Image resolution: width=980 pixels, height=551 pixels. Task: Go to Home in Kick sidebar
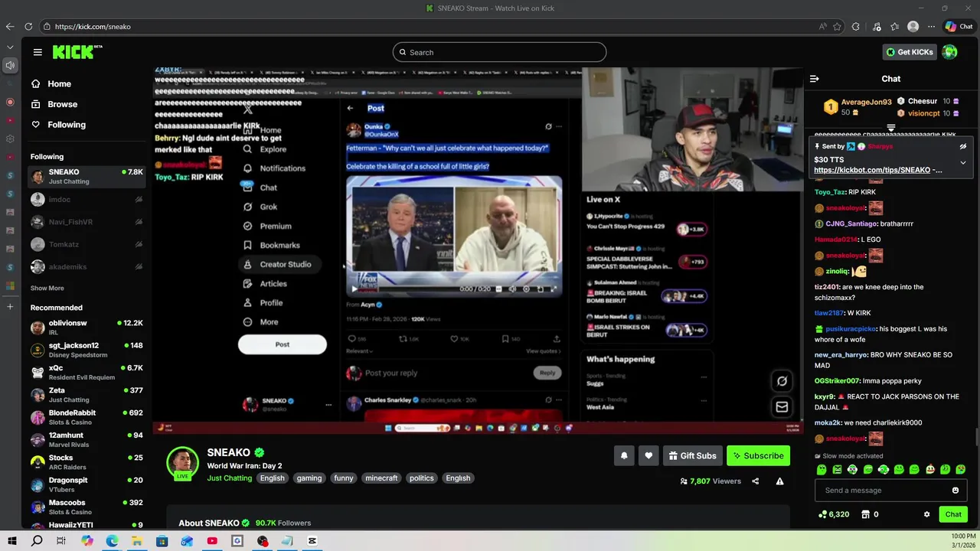pos(52,84)
